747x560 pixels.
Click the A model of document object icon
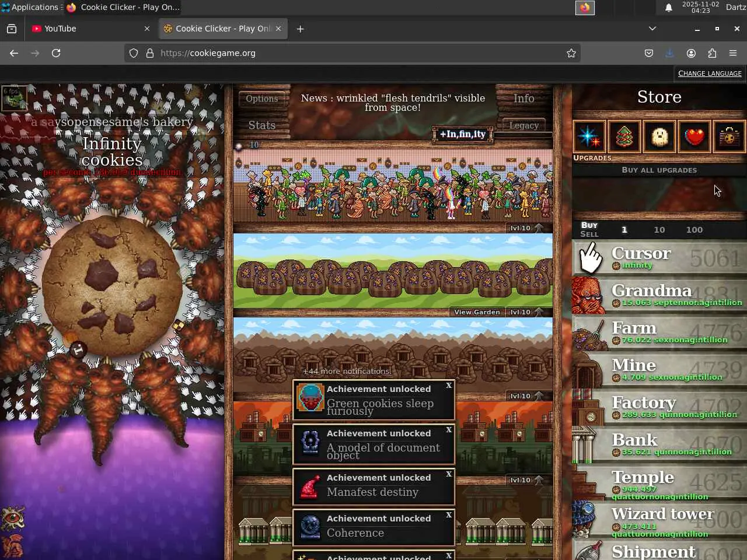[310, 443]
